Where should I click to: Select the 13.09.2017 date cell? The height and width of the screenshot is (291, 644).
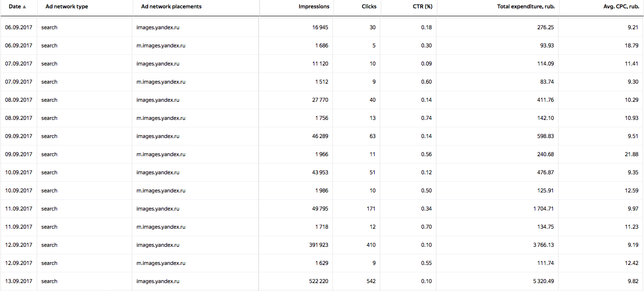(x=19, y=281)
